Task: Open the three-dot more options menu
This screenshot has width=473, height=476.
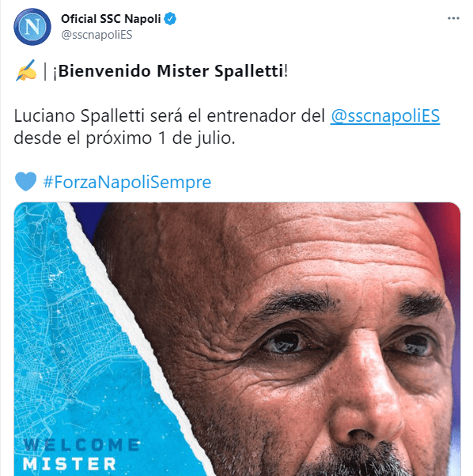Action: 453,18
